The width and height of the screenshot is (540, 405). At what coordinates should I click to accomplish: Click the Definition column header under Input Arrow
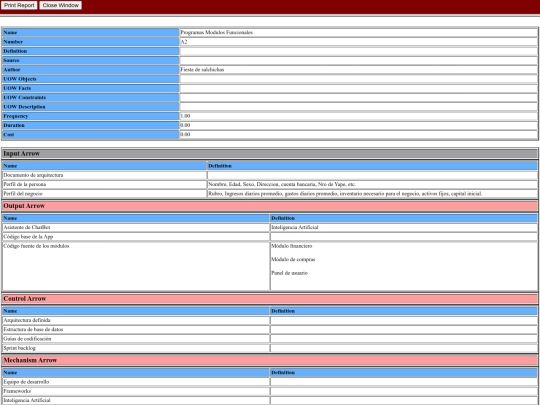(373, 166)
